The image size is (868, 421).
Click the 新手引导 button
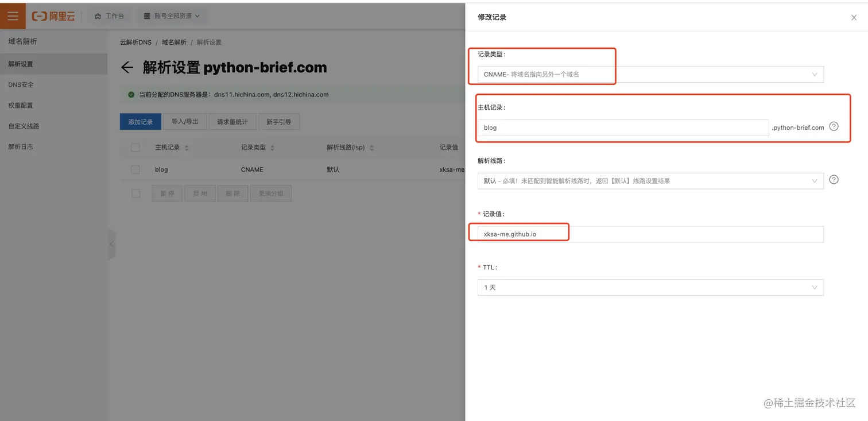[x=279, y=122]
